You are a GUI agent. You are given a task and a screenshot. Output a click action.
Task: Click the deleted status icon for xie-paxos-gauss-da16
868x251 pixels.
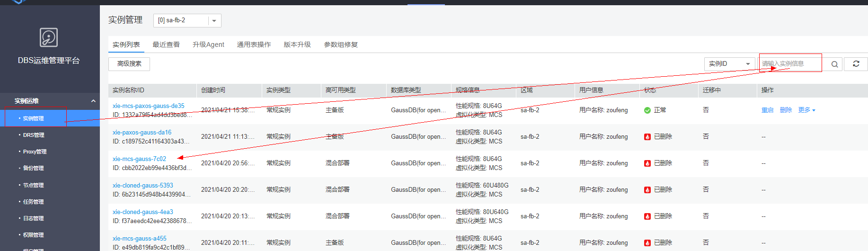click(x=647, y=137)
